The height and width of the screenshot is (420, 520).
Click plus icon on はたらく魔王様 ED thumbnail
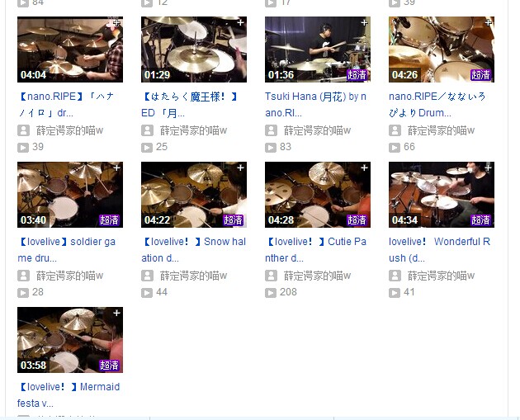(x=240, y=22)
